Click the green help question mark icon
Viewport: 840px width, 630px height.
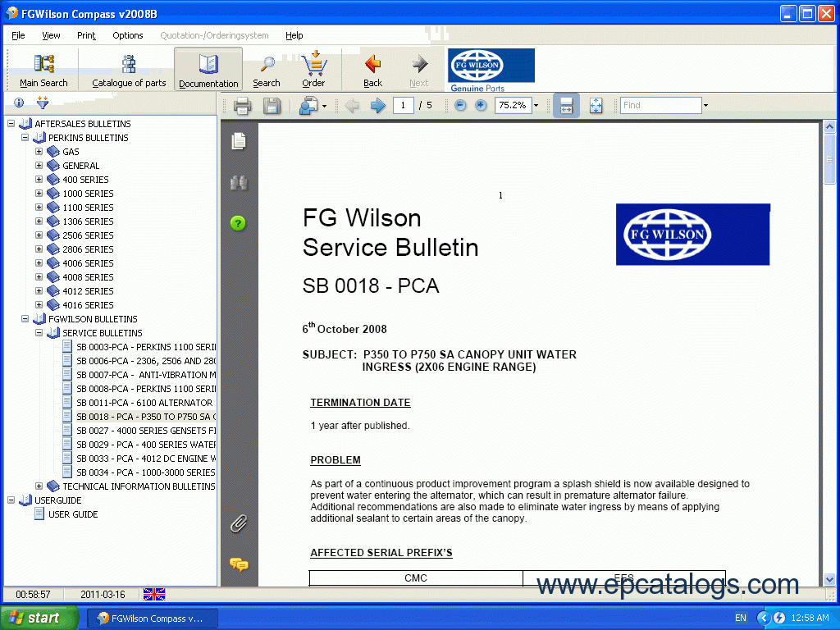[238, 223]
